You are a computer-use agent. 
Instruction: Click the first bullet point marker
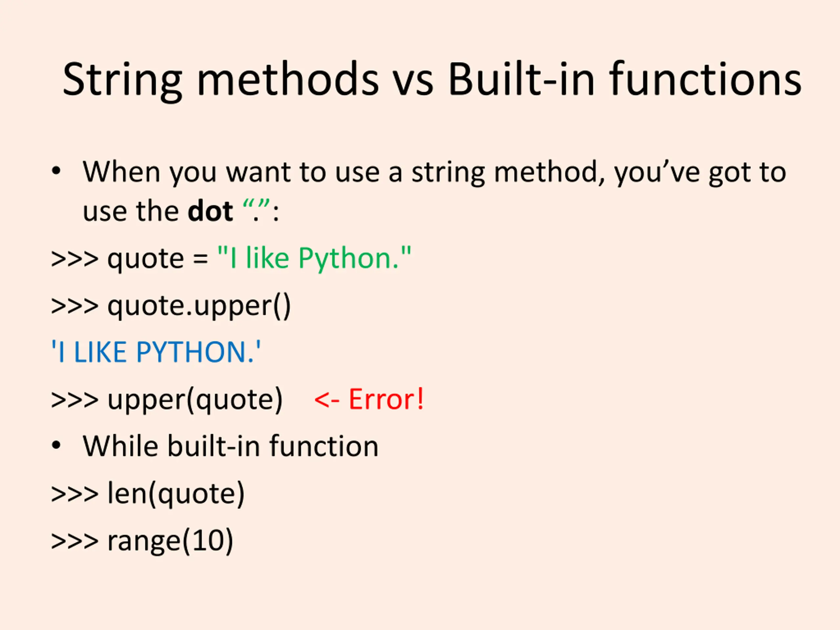56,171
